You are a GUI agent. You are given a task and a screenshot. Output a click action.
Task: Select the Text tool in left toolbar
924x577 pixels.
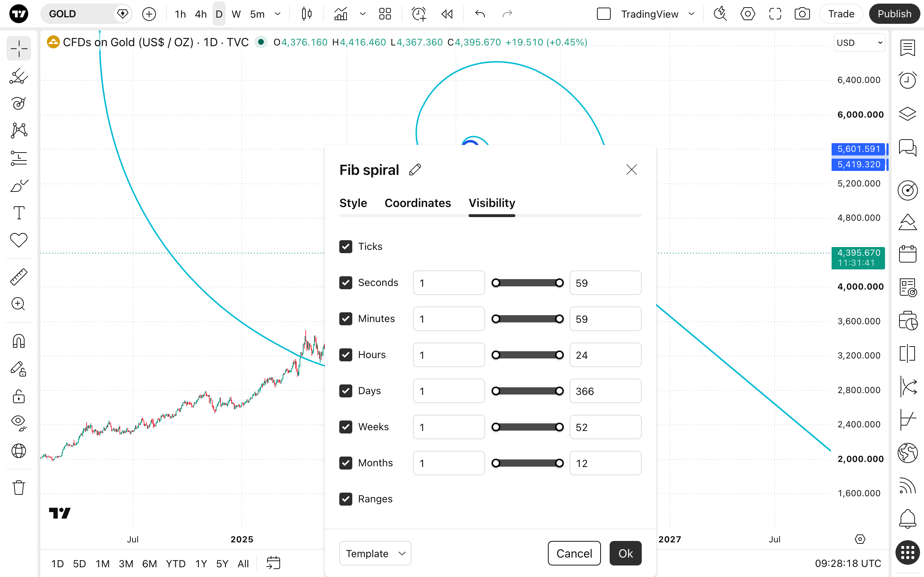[18, 212]
